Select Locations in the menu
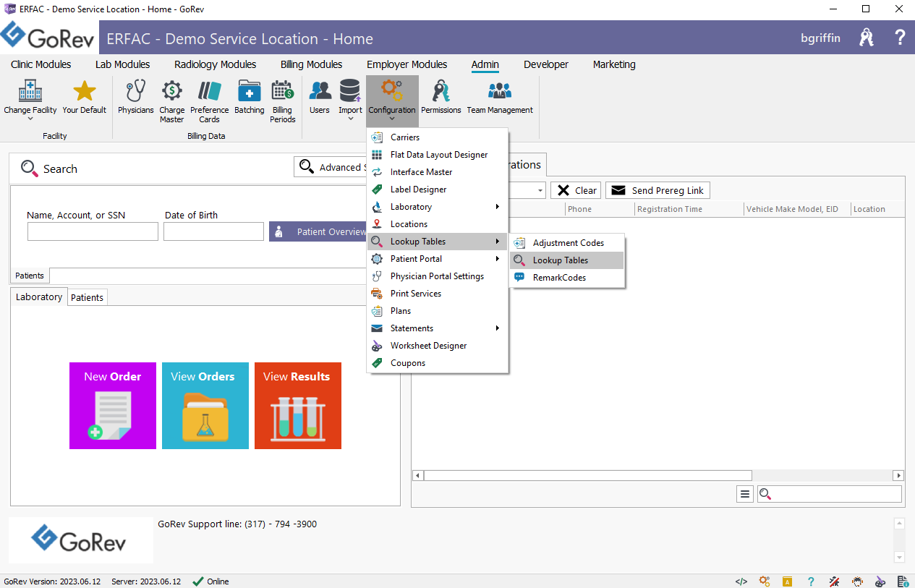 437,224
